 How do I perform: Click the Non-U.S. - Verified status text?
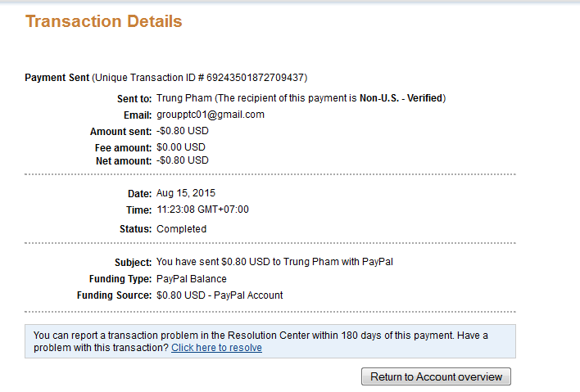click(x=401, y=98)
